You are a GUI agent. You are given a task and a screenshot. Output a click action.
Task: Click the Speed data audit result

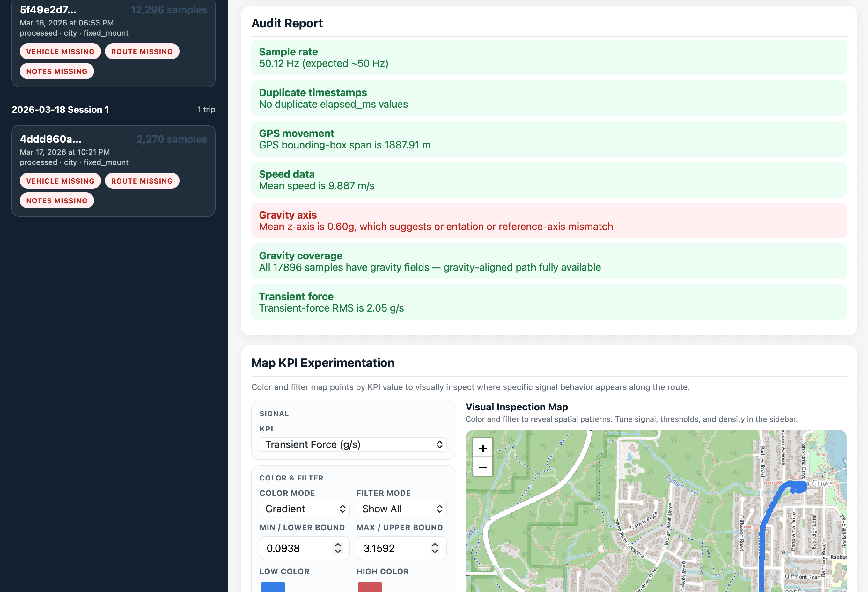pos(549,180)
